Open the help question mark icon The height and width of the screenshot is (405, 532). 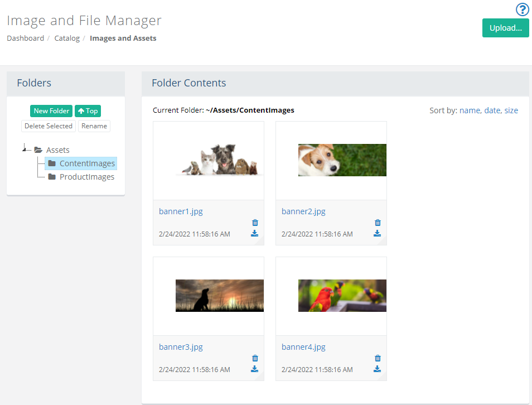pos(522,9)
